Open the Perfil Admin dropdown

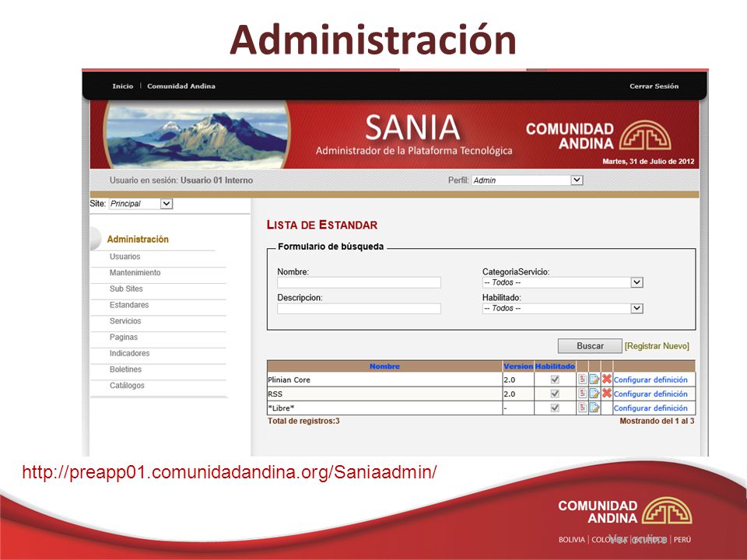528,180
